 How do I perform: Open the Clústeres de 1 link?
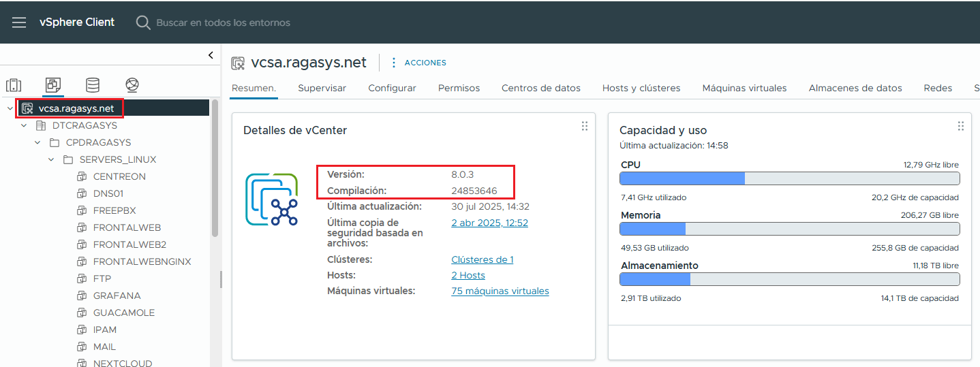[483, 259]
